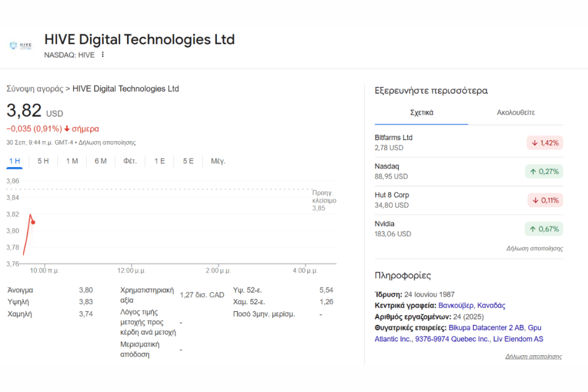Open the Δήλωση αποποίησης link under the price
Viewport: 588px width, 392px height.
107,142
